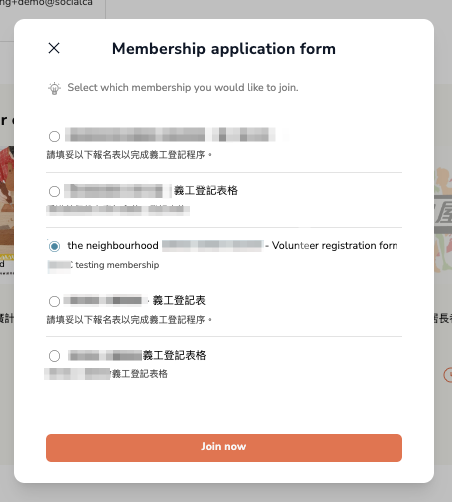
Task: Click the 'Membership application form' heading
Action: click(x=224, y=49)
